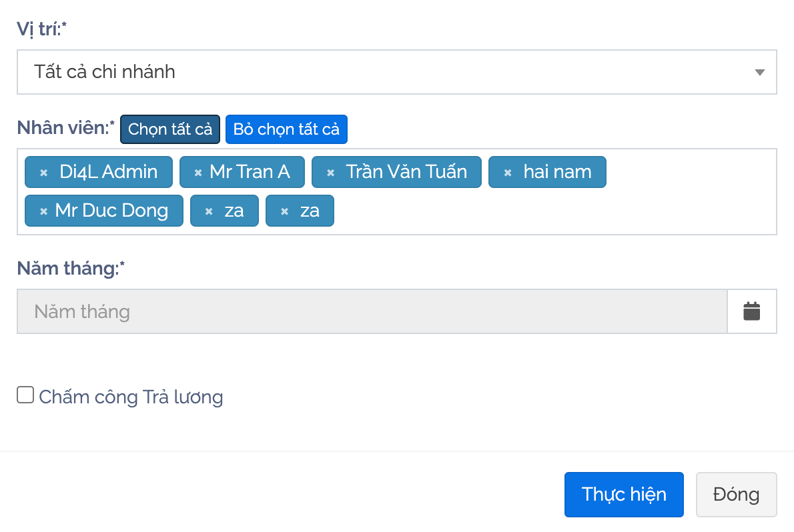Screen dimensions: 794x532
Task: Submit the form with Thực hiện
Action: (x=624, y=495)
